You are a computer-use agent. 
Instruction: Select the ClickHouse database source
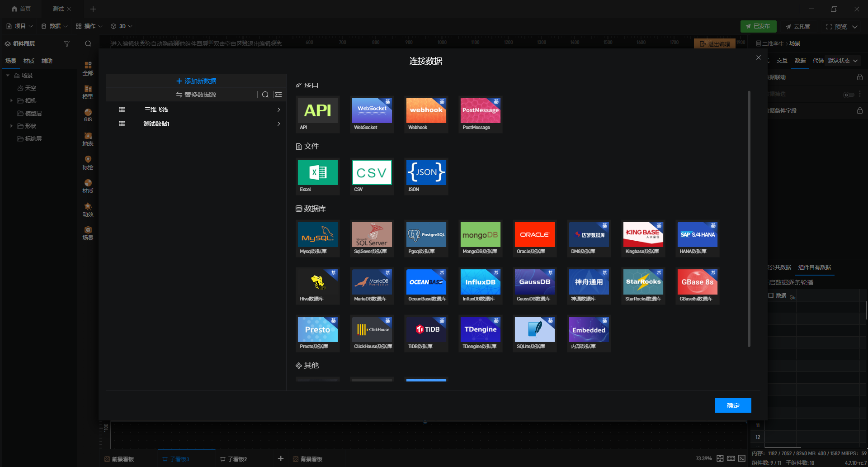tap(372, 334)
